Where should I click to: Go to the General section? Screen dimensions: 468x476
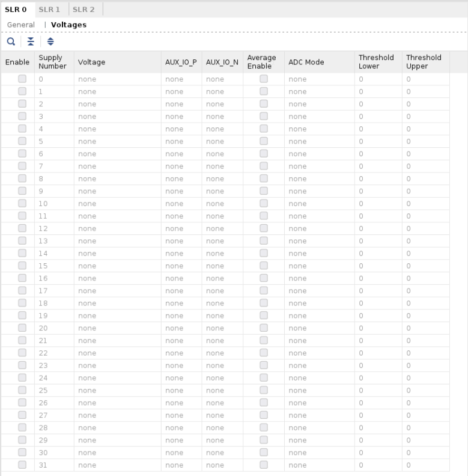(21, 25)
